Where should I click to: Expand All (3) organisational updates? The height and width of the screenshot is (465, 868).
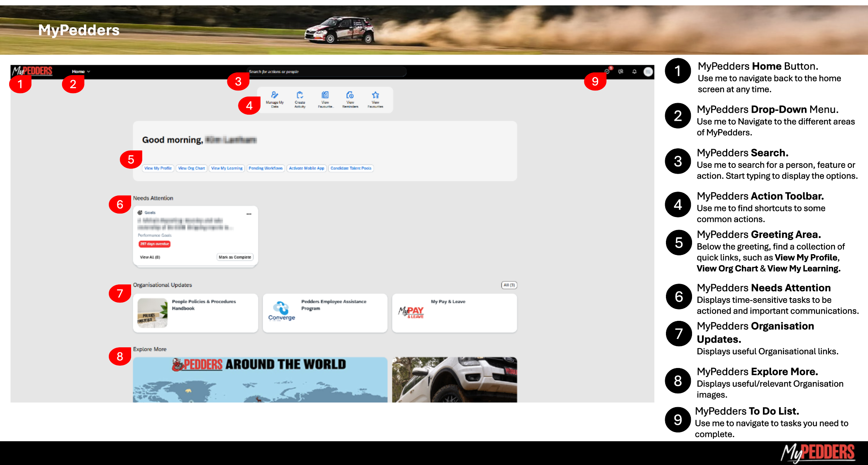pos(509,285)
